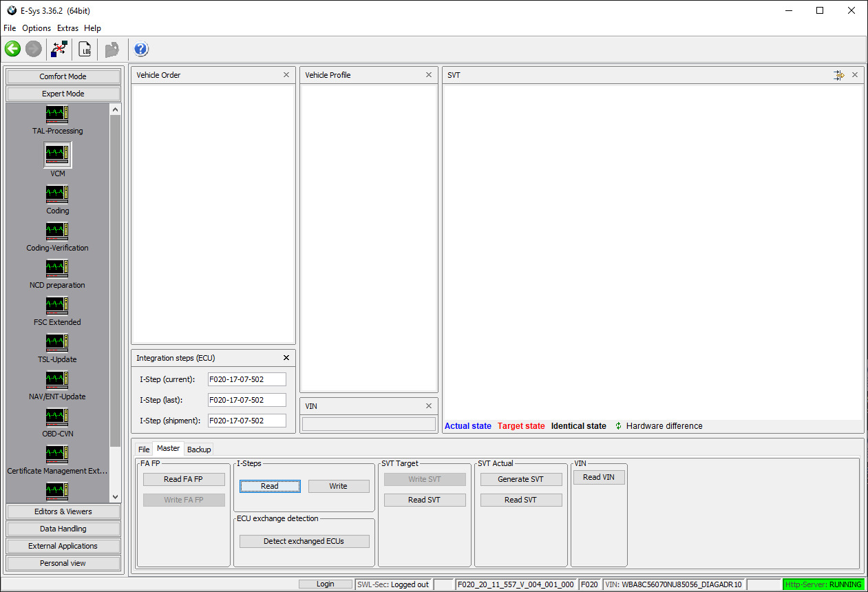Open the Coding-Verification module icon
868x592 pixels.
pos(57,231)
